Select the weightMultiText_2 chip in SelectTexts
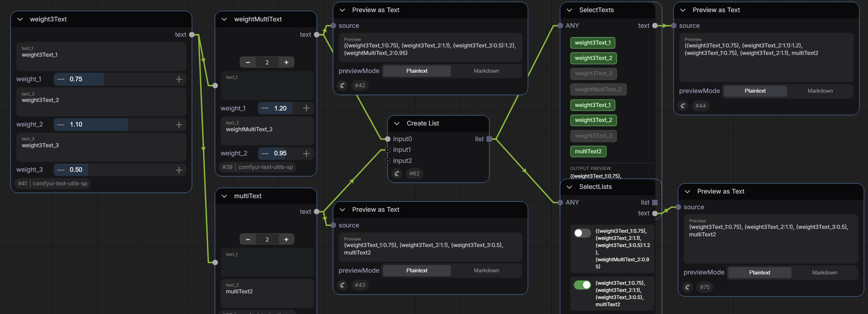 (x=598, y=89)
